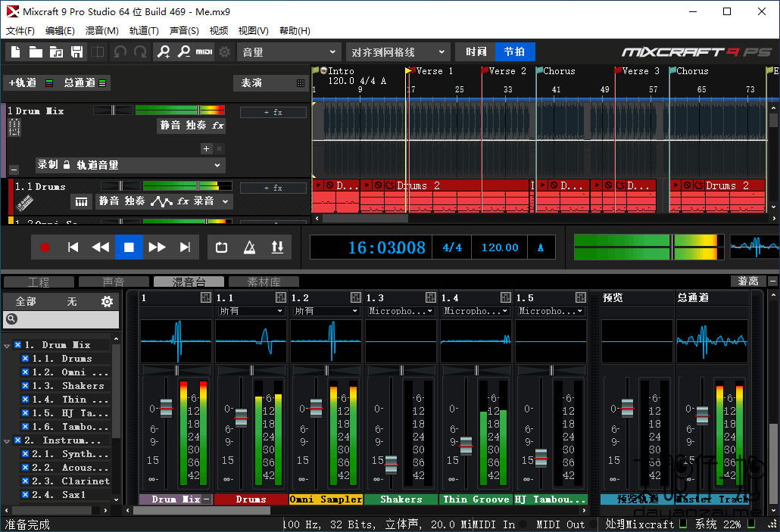Uncheck the 1.1. Drums visibility checkbox
Image resolution: width=780 pixels, height=532 pixels.
[x=25, y=358]
